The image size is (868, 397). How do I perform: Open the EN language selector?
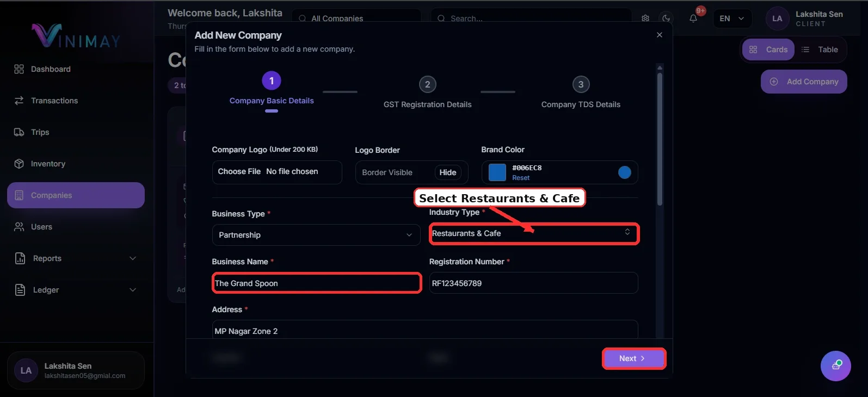coord(732,18)
